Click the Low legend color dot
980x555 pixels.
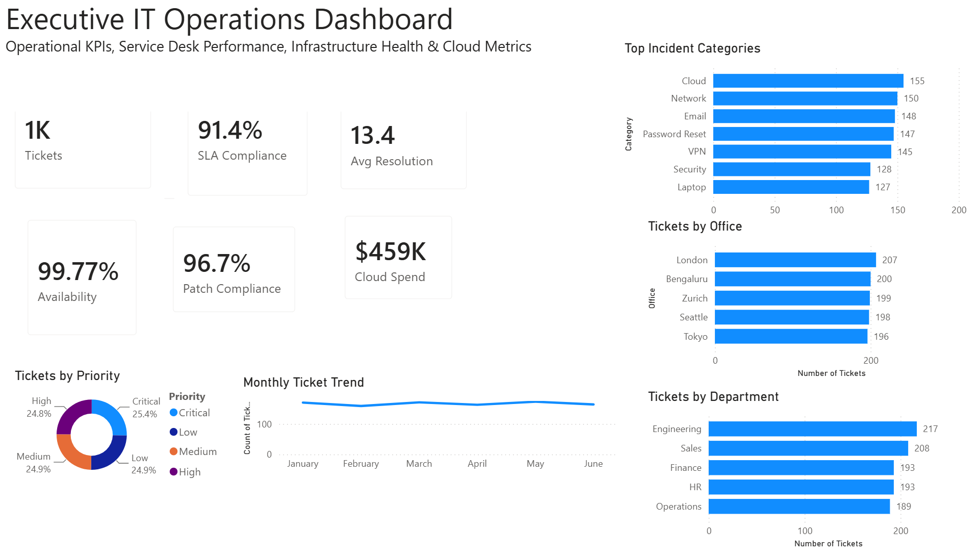173,432
